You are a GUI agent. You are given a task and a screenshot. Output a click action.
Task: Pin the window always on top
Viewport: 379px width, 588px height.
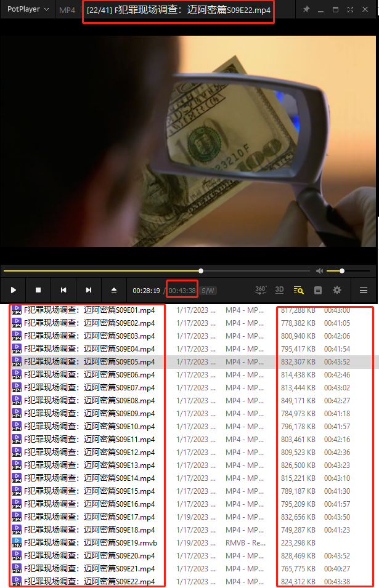click(x=307, y=10)
